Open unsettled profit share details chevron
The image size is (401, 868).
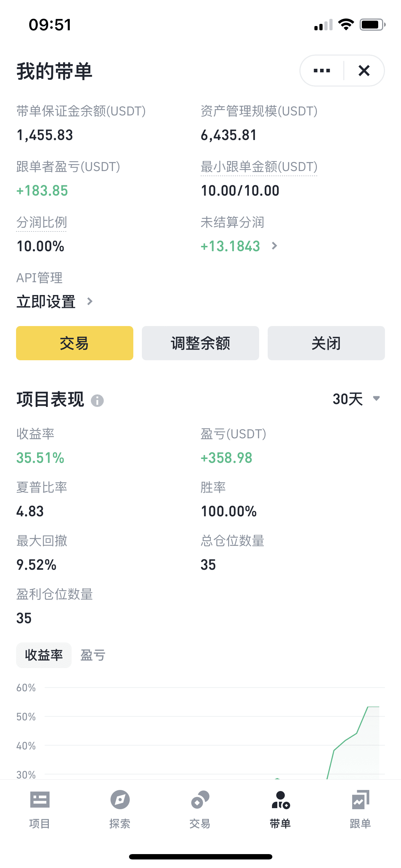coord(274,246)
